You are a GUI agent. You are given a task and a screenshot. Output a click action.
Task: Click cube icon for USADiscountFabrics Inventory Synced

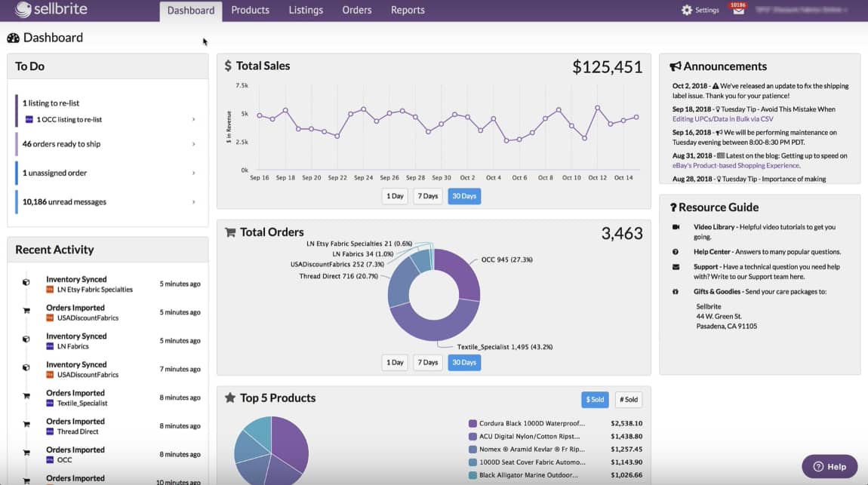tap(26, 367)
